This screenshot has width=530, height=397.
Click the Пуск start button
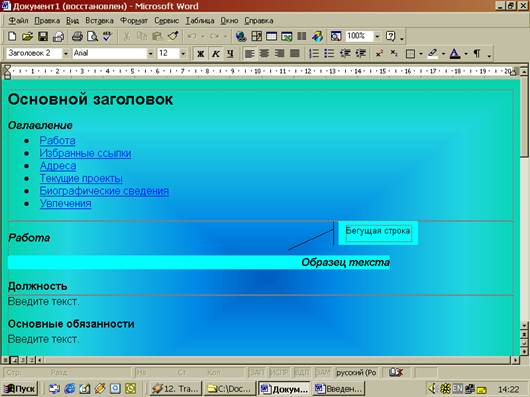coord(20,389)
